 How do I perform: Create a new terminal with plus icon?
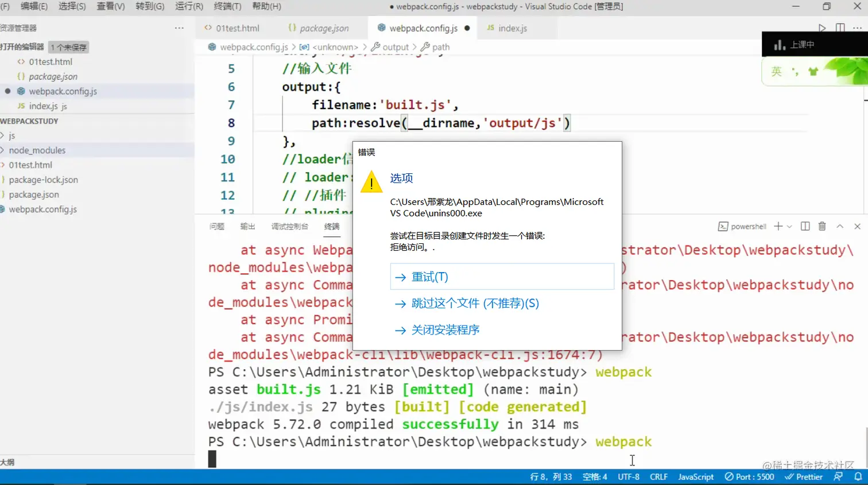pos(778,226)
